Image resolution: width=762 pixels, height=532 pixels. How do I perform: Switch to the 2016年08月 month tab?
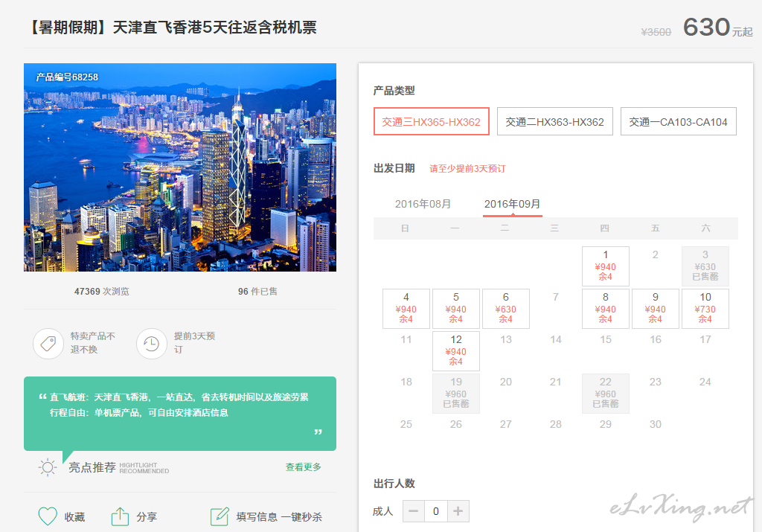[x=423, y=204]
